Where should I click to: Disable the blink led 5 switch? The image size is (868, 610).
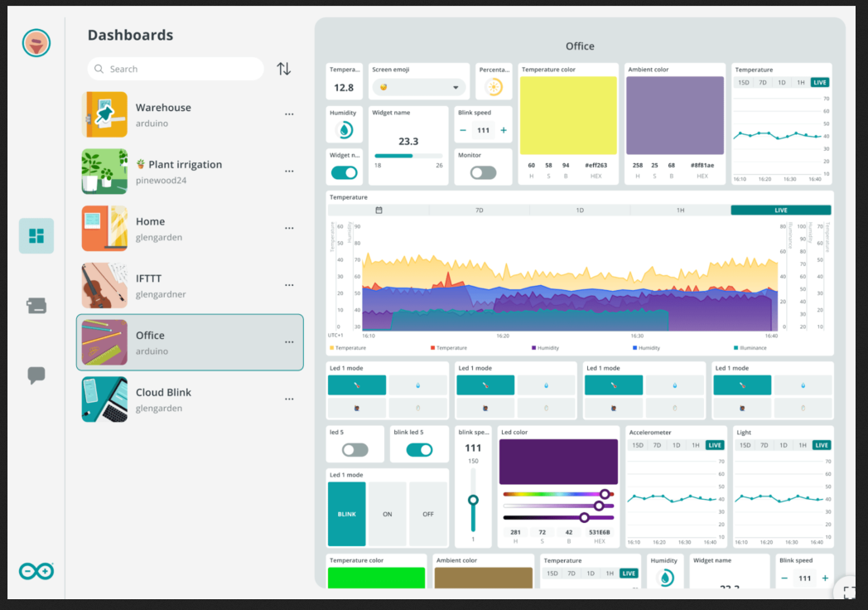[x=419, y=450]
